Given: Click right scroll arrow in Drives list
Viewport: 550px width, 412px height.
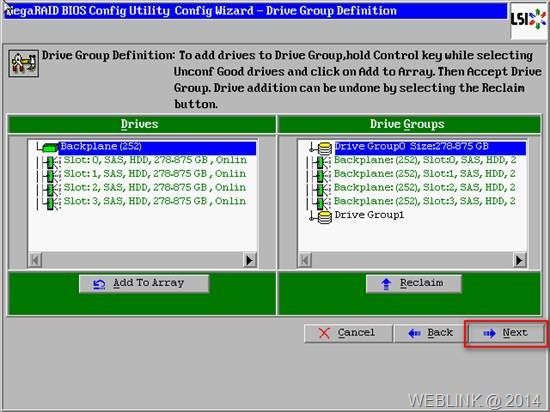Looking at the screenshot, I should pyautogui.click(x=249, y=260).
